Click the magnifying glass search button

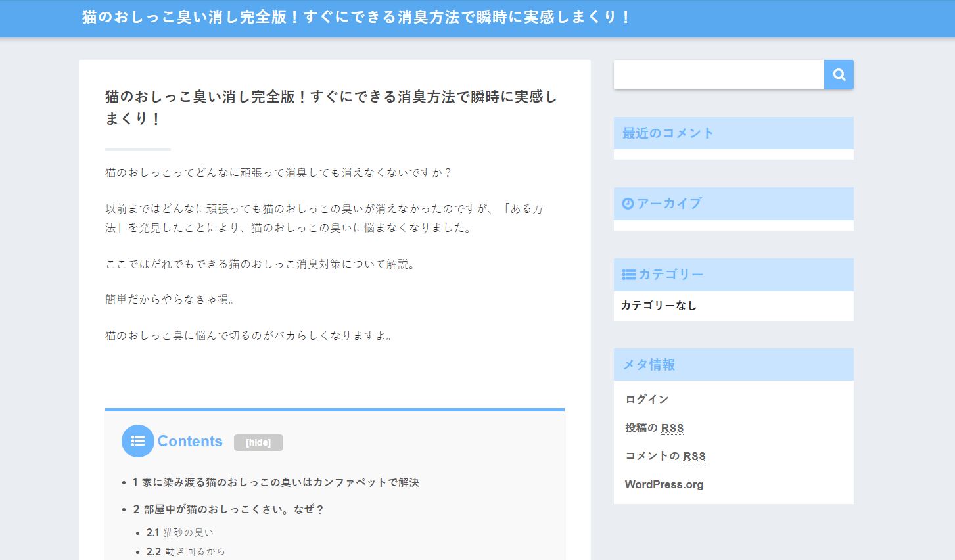[x=839, y=75]
